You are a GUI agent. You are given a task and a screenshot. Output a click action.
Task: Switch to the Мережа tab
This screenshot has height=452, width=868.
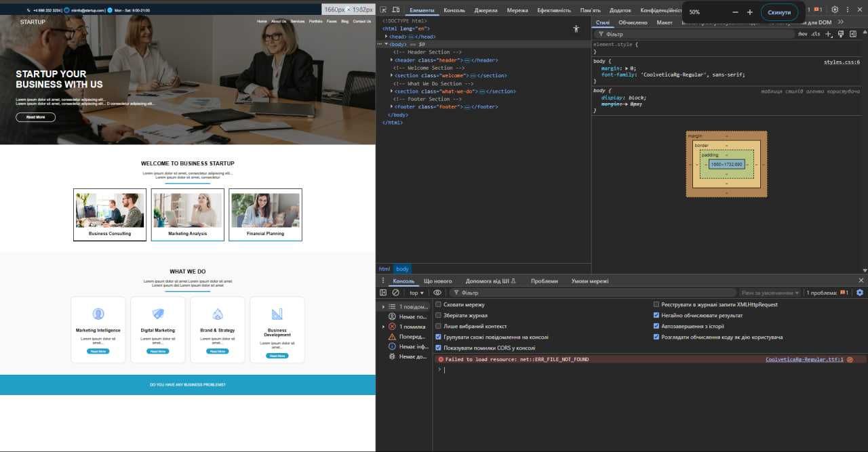point(517,10)
